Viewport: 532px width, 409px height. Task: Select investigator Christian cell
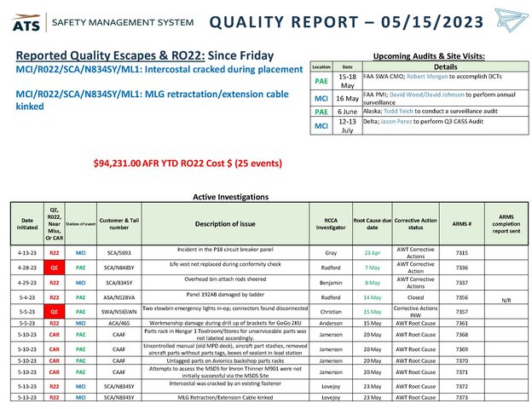[x=331, y=312]
